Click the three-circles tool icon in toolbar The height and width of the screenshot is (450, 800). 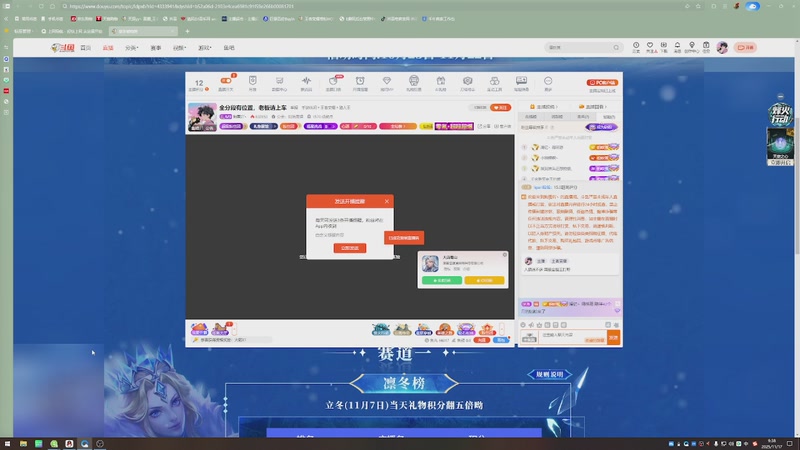[494, 81]
